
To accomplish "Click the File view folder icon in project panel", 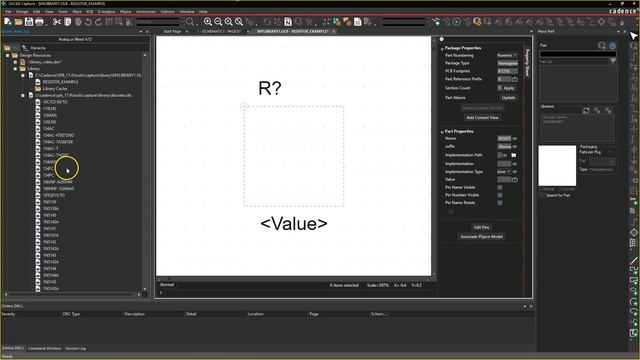I will coord(7,48).
